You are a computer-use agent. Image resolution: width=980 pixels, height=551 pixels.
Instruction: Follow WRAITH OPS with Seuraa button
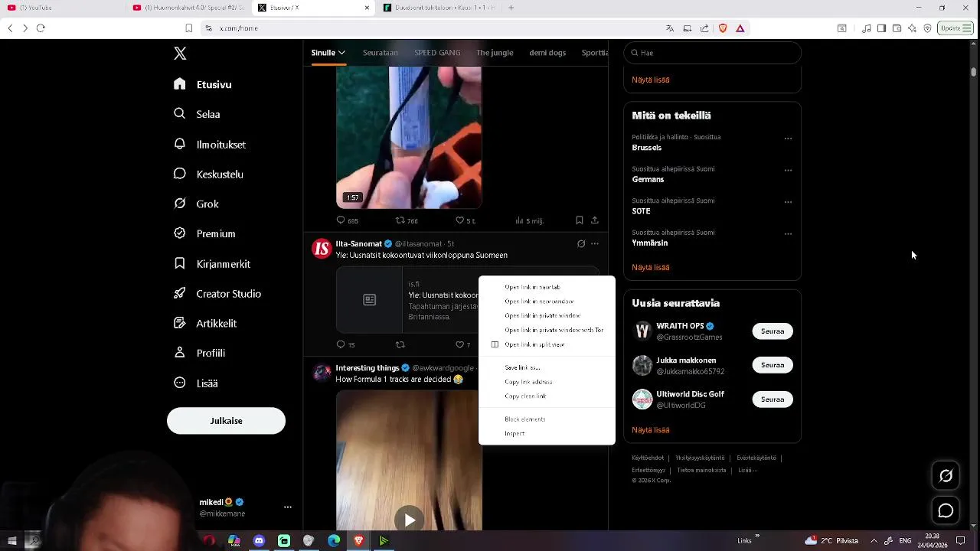tap(773, 331)
